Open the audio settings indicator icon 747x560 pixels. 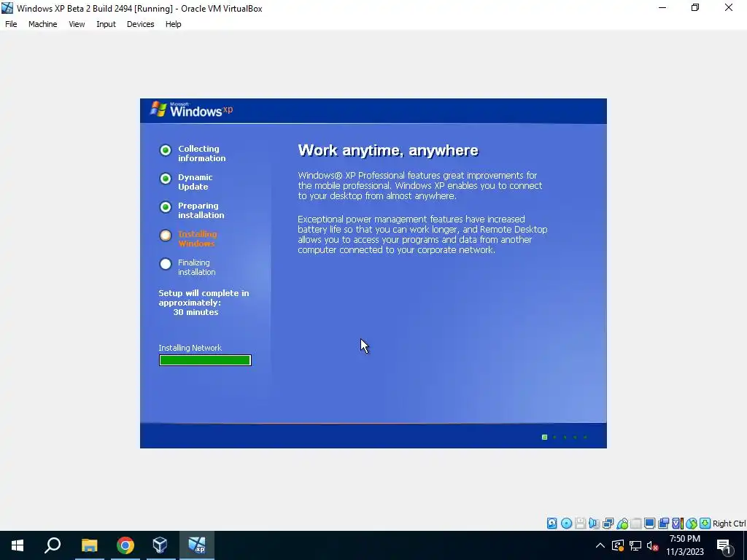pos(594,524)
